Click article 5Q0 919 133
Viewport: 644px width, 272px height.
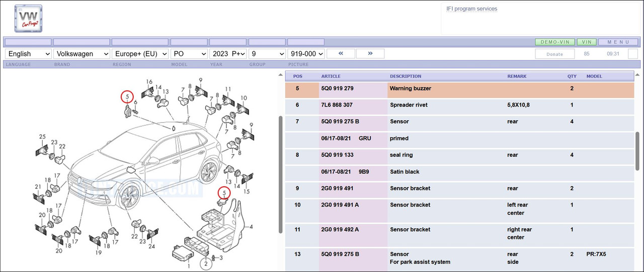point(337,155)
